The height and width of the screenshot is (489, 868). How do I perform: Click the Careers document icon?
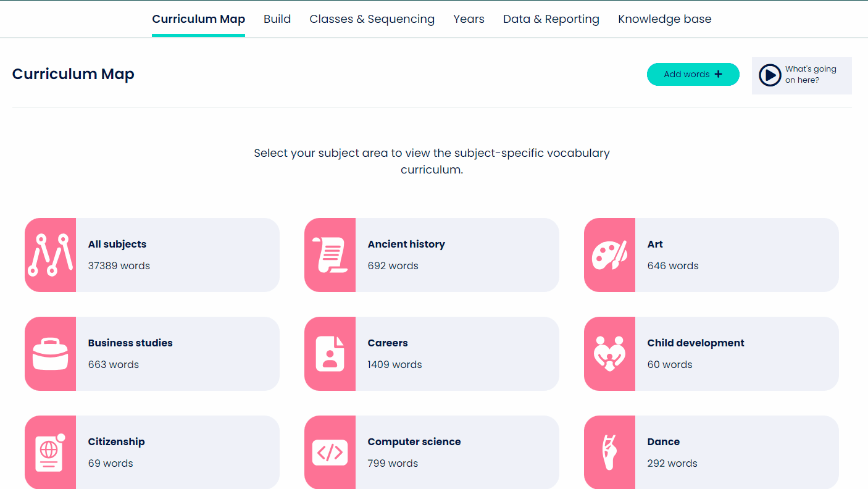coord(330,354)
